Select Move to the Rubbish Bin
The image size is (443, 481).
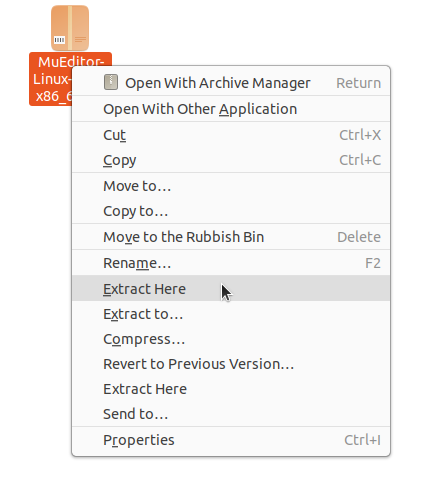231,237
